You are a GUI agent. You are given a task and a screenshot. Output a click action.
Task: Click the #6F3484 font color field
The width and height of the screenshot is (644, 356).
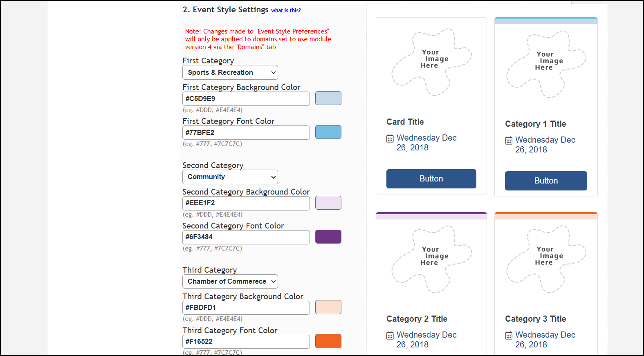246,237
